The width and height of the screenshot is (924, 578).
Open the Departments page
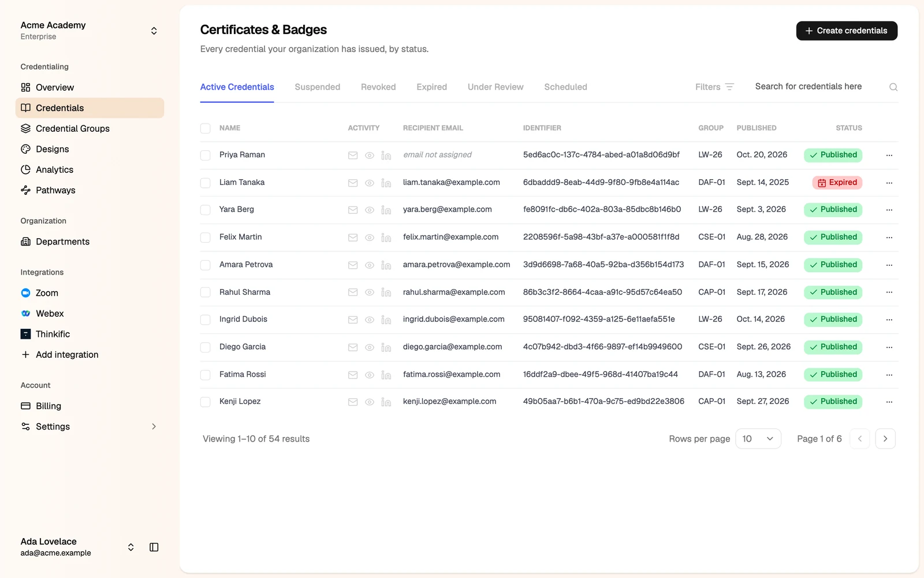click(90, 242)
